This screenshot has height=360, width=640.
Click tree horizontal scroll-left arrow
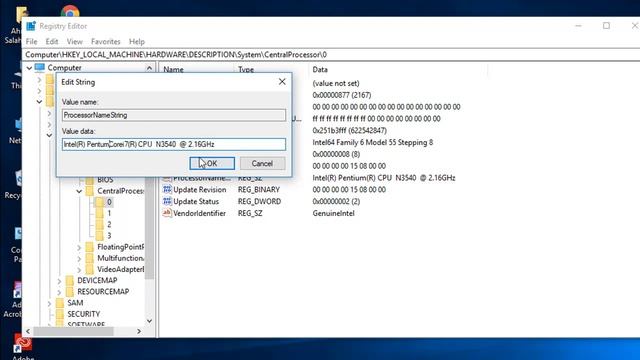[28, 331]
